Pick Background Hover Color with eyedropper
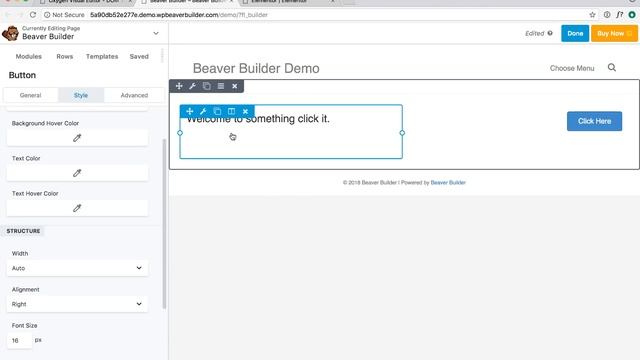Viewport: 640px width, 360px height. (x=77, y=138)
